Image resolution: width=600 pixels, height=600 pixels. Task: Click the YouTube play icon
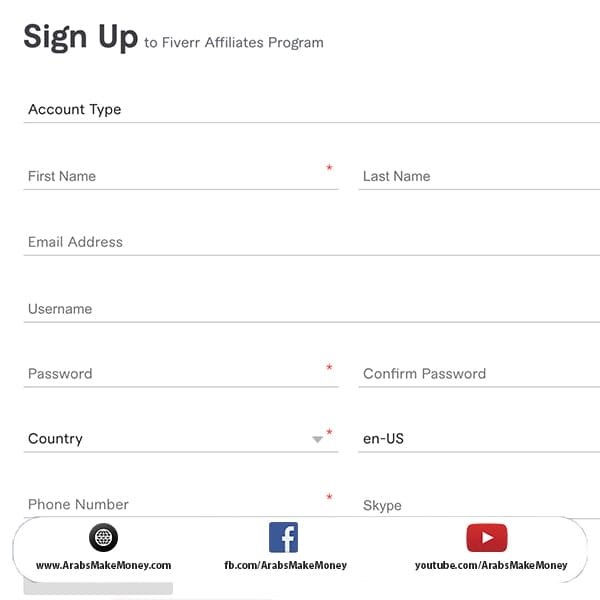(487, 538)
